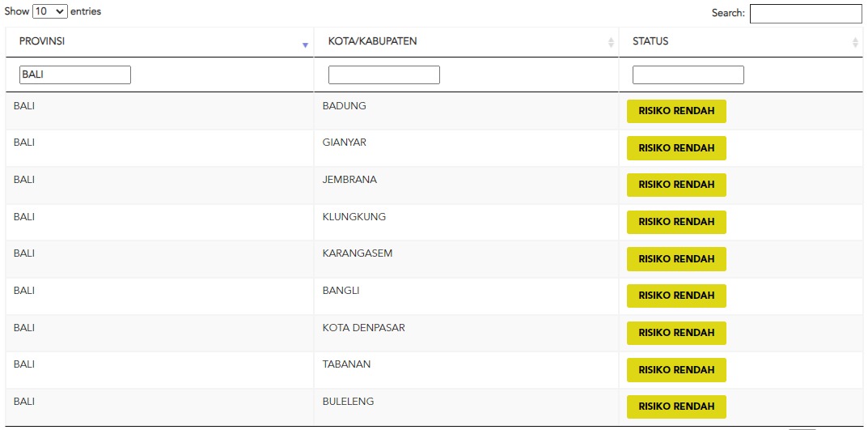The image size is (868, 430).
Task: Open the Show entries count dropdown
Action: (50, 11)
